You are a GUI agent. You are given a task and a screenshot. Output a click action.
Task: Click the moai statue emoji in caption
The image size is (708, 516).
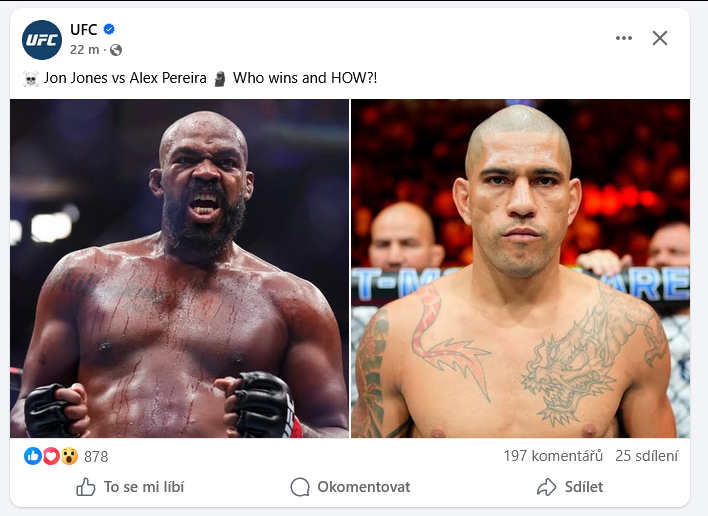tap(219, 79)
